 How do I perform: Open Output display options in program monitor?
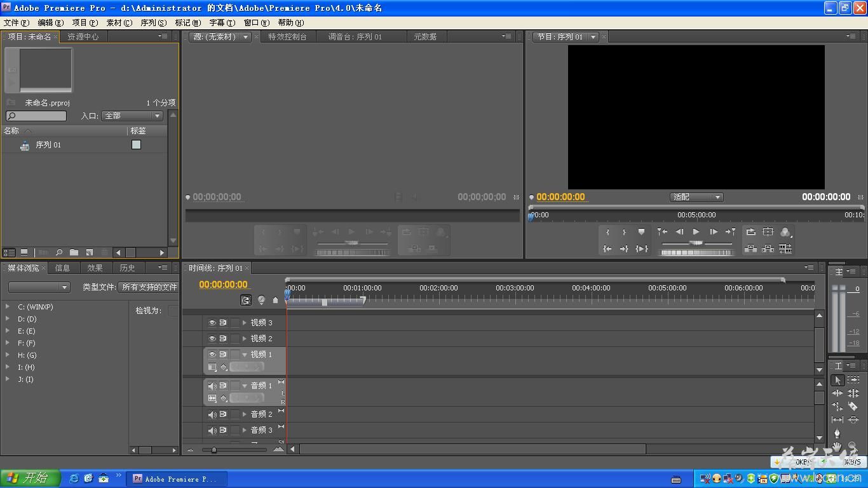785,232
